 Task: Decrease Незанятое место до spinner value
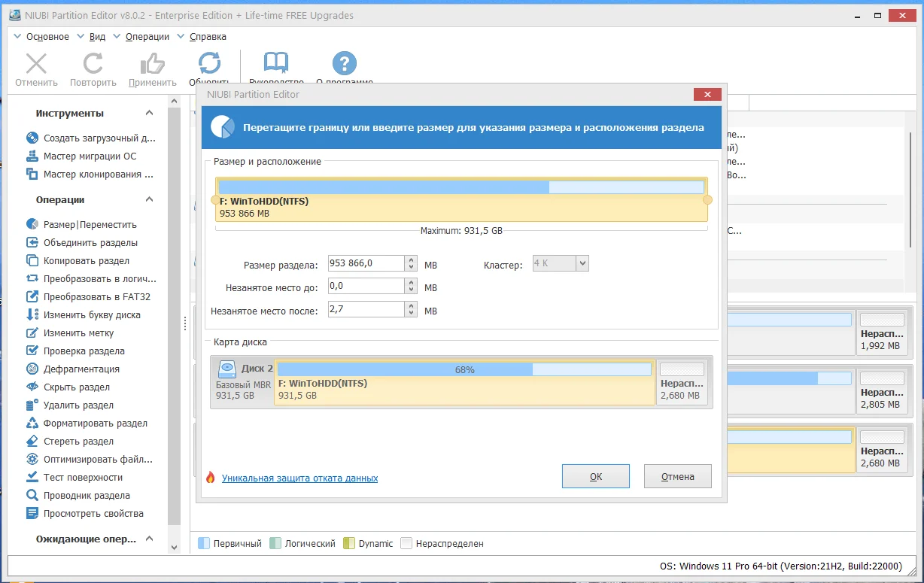[x=411, y=290]
